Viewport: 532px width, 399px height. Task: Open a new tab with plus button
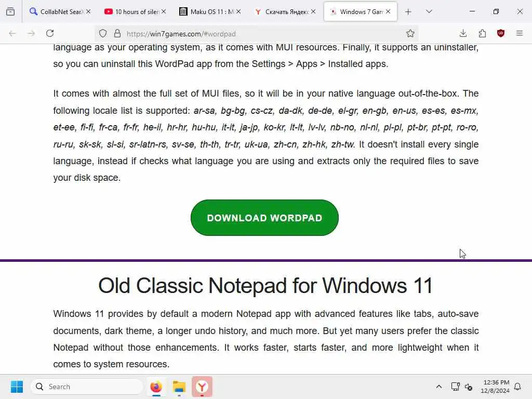(408, 12)
